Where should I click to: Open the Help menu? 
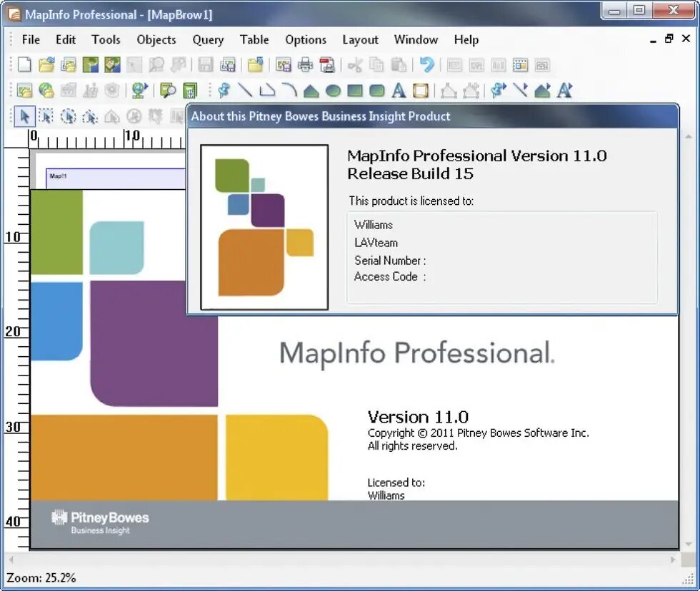coord(466,40)
